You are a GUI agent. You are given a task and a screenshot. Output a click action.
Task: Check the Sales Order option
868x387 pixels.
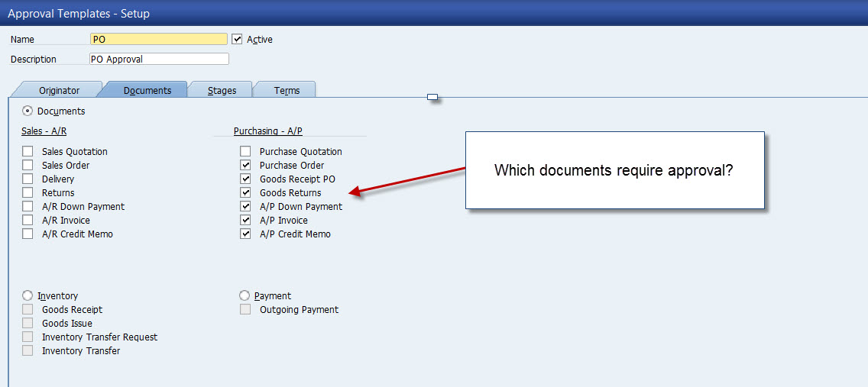(28, 165)
